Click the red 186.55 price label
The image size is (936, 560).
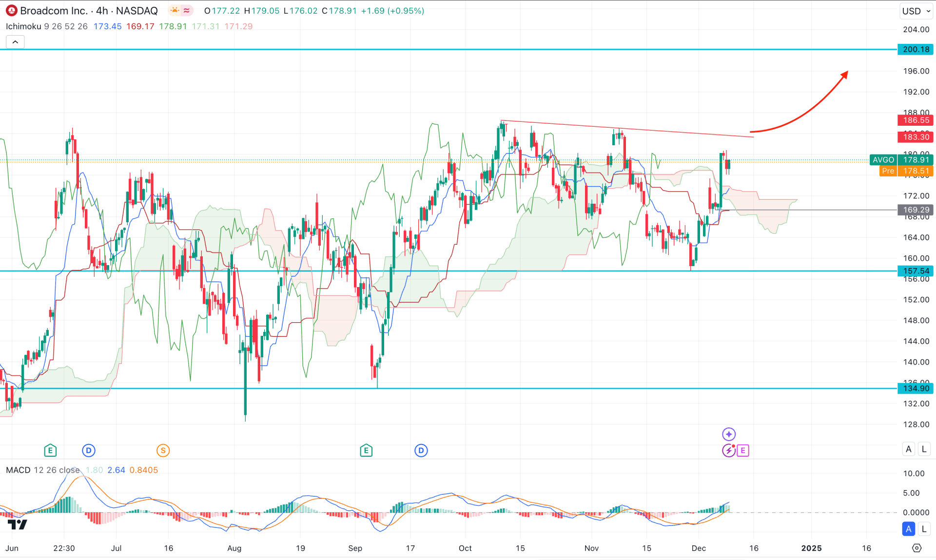pos(916,120)
